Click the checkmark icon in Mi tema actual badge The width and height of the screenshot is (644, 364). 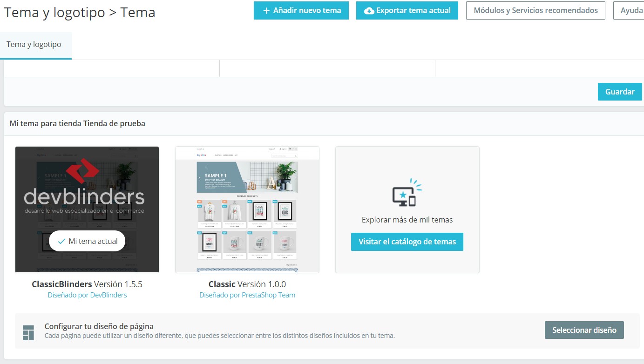(x=61, y=241)
